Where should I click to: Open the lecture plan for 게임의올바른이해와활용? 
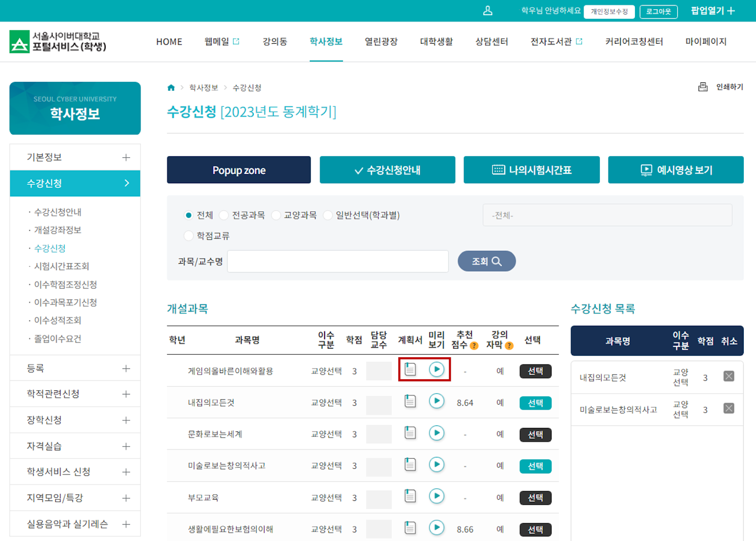(410, 370)
